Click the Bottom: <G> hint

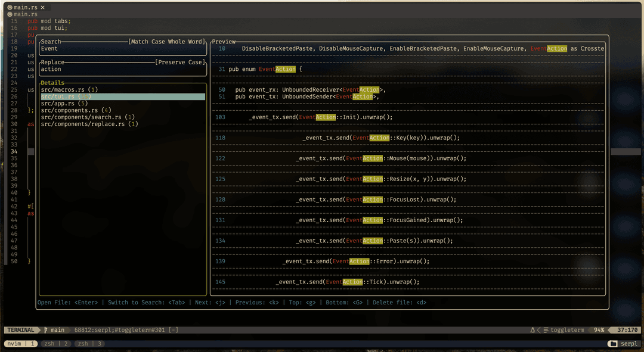click(x=344, y=303)
